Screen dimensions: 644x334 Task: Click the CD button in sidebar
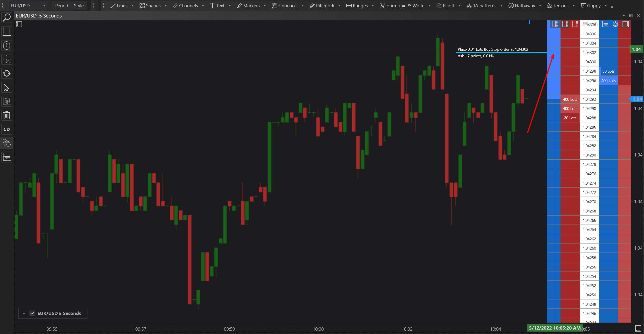7,129
